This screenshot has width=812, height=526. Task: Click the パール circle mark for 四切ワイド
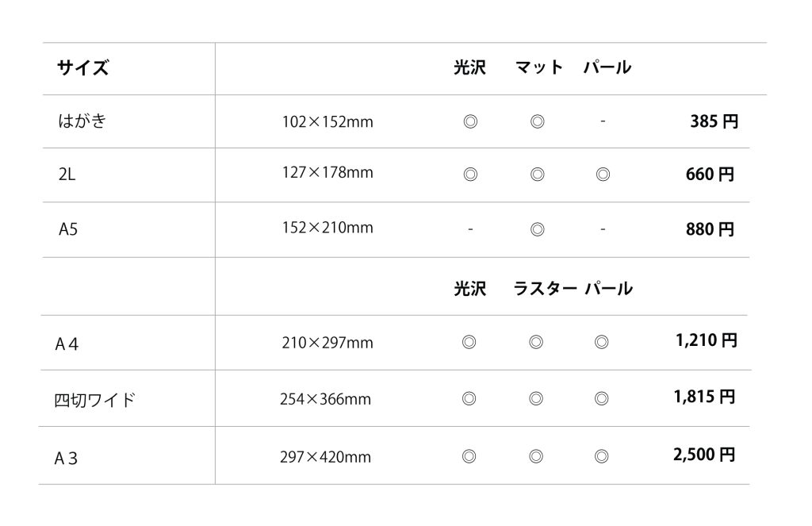tap(601, 398)
